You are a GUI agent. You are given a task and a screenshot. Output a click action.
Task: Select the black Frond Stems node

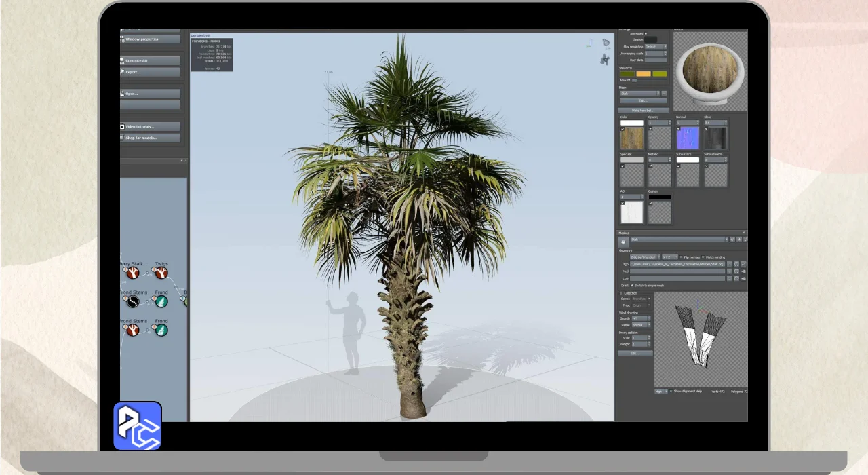pyautogui.click(x=132, y=301)
